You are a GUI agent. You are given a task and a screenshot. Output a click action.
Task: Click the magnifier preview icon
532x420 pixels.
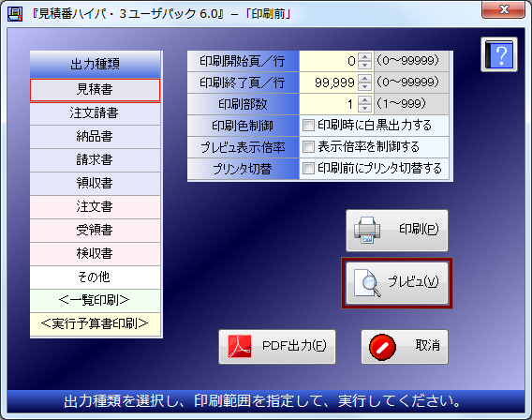click(x=367, y=282)
